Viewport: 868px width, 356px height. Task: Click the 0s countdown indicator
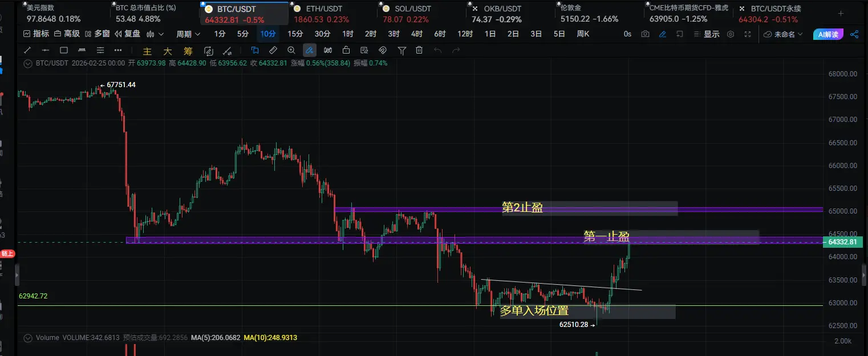[x=627, y=34]
